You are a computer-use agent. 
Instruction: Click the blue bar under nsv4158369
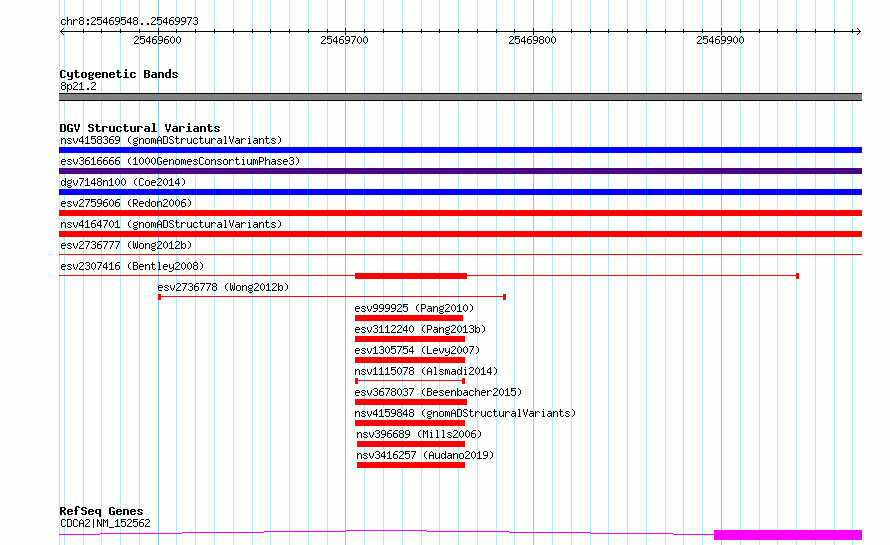[460, 150]
